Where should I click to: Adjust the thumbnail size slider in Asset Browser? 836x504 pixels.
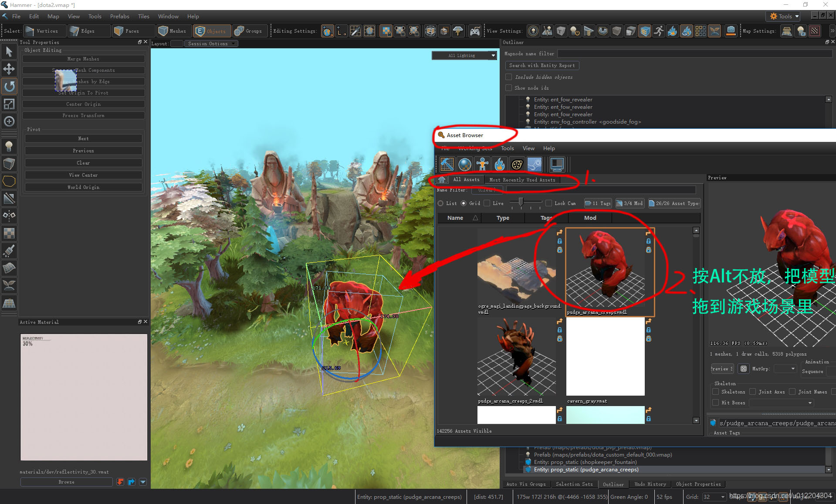521,202
